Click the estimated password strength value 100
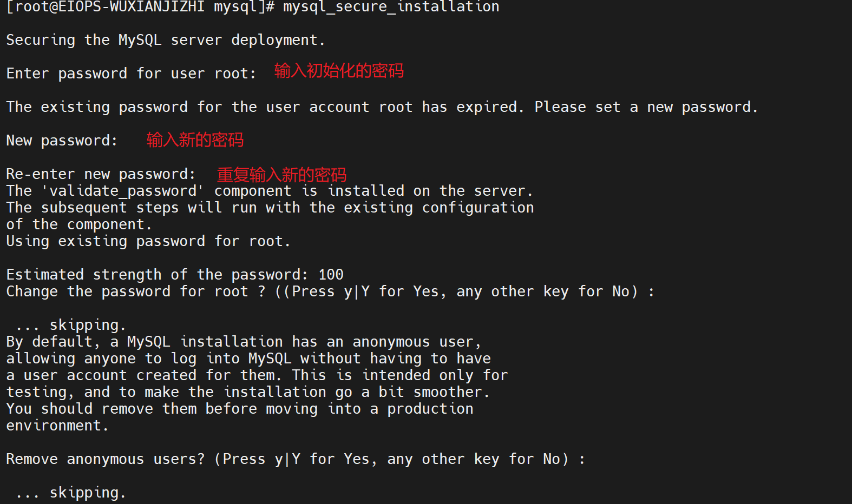The height and width of the screenshot is (504, 852). click(x=331, y=275)
